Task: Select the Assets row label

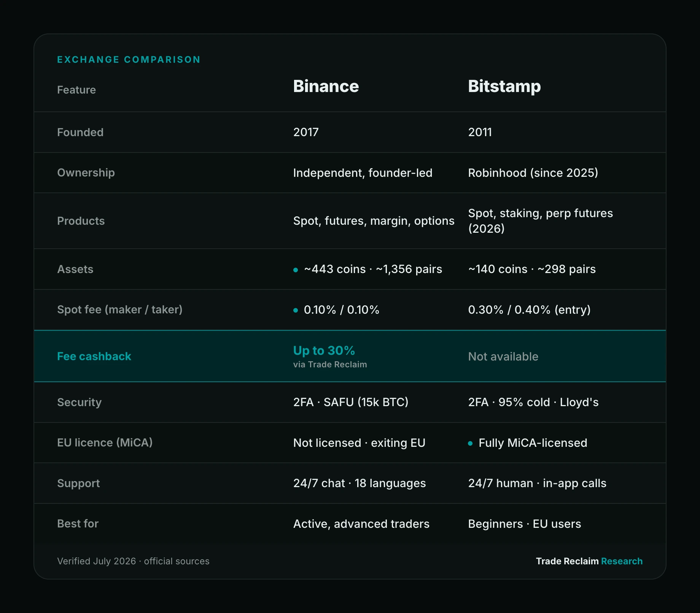Action: click(75, 269)
